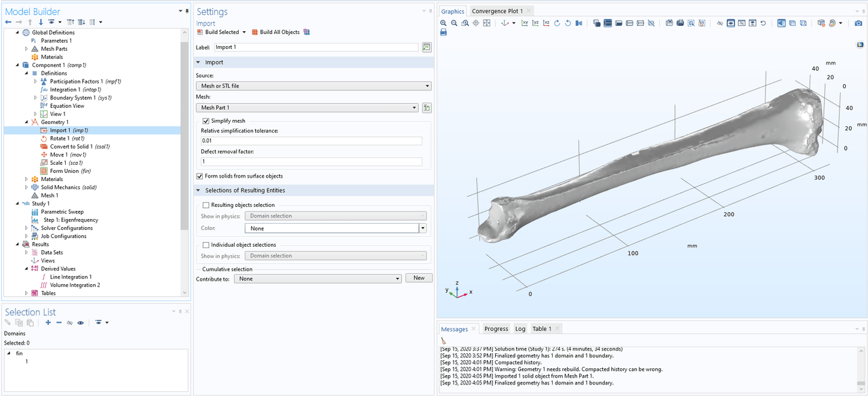Image resolution: width=868 pixels, height=396 pixels.
Task: Hide selected entities in Selection List
Action: tap(70, 323)
